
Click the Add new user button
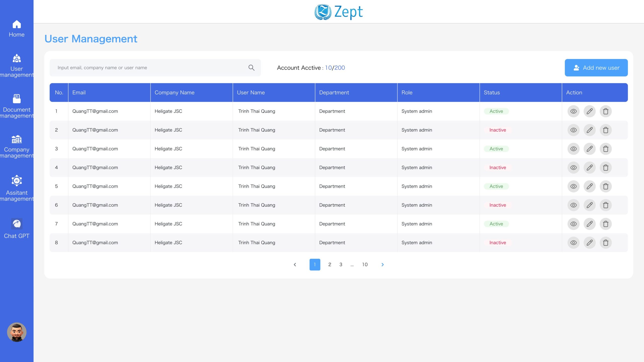(x=596, y=68)
